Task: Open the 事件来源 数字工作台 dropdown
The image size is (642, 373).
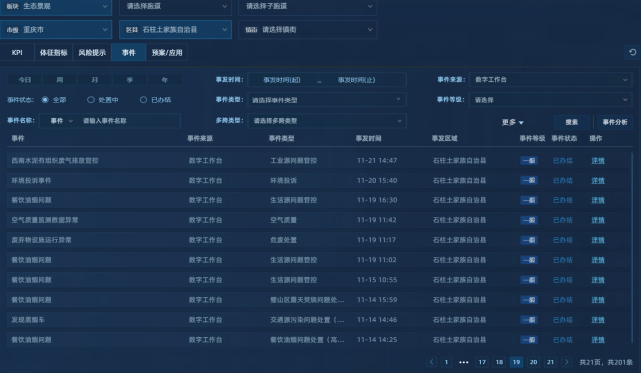Action: click(x=550, y=79)
